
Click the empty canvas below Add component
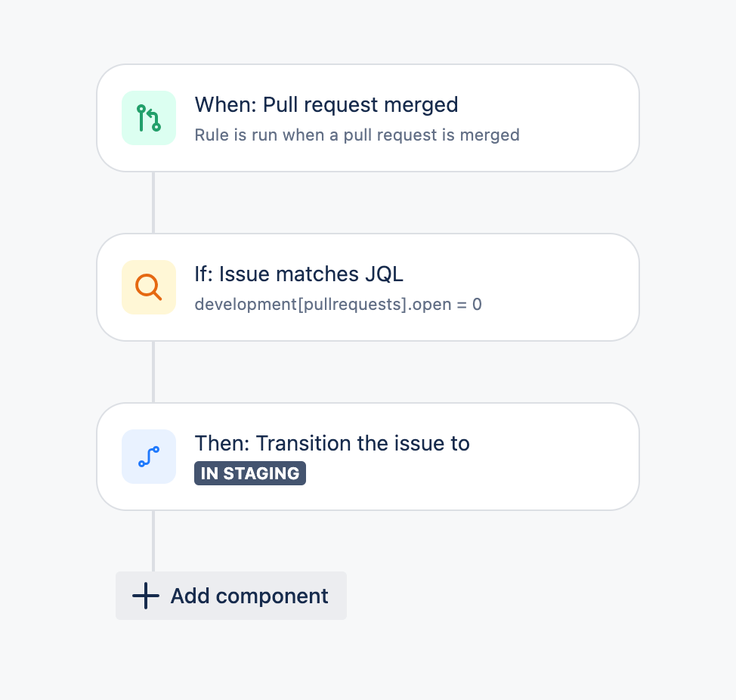[368, 662]
